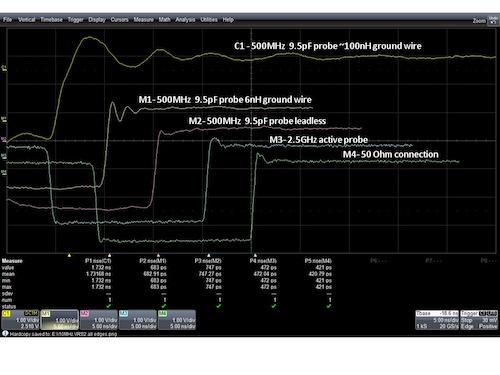The width and height of the screenshot is (500, 375).
Task: Open the M1 memory trace descriptor box
Action: click(x=60, y=320)
